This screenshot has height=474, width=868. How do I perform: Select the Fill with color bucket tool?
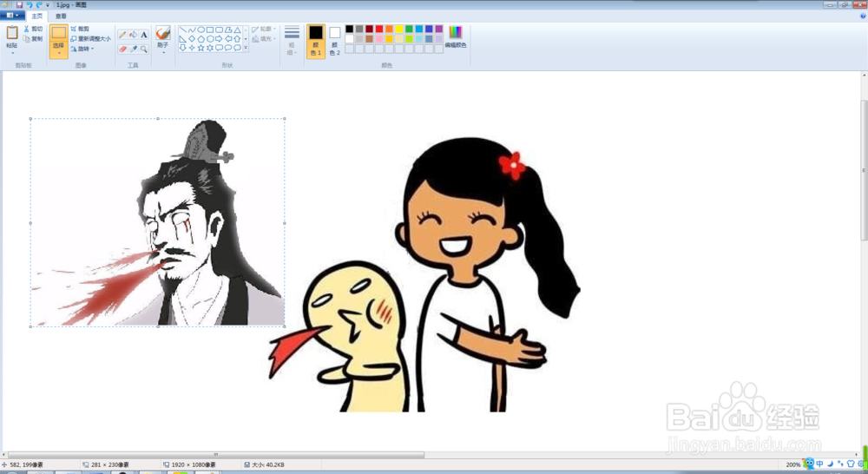(134, 35)
